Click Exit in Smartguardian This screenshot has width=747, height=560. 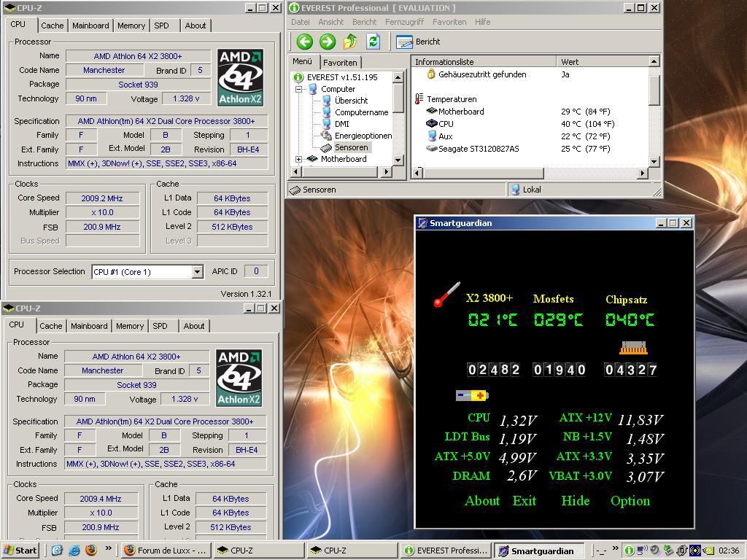pos(525,500)
